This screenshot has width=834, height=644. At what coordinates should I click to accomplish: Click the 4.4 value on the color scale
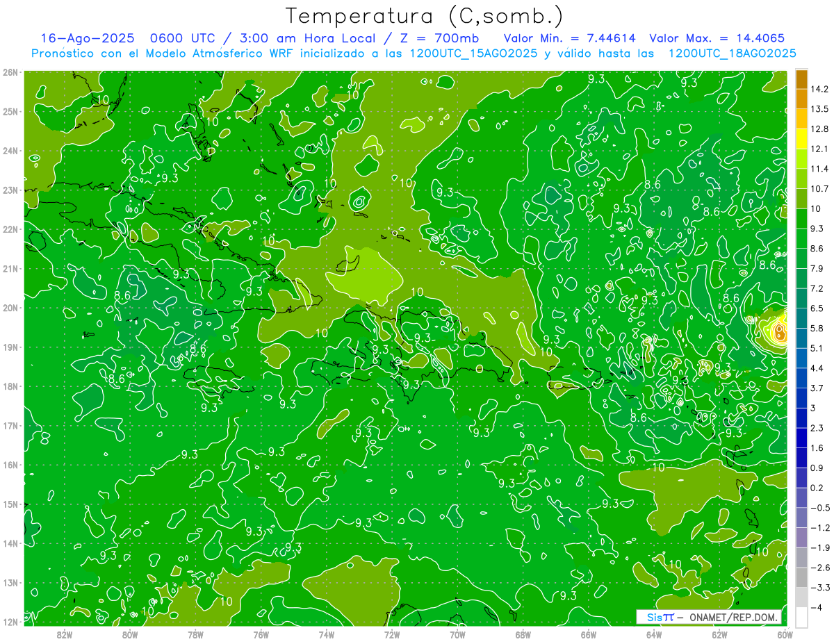(816, 368)
